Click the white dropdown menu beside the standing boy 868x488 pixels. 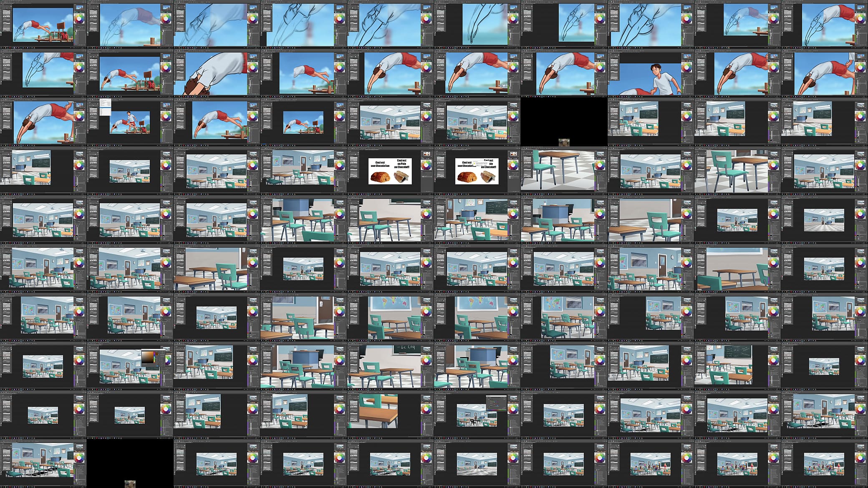point(105,107)
